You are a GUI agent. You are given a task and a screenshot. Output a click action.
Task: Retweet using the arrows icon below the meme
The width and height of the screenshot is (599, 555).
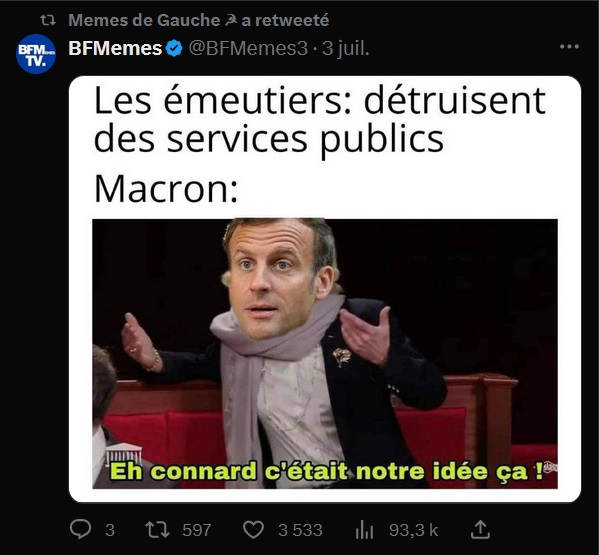tap(157, 530)
